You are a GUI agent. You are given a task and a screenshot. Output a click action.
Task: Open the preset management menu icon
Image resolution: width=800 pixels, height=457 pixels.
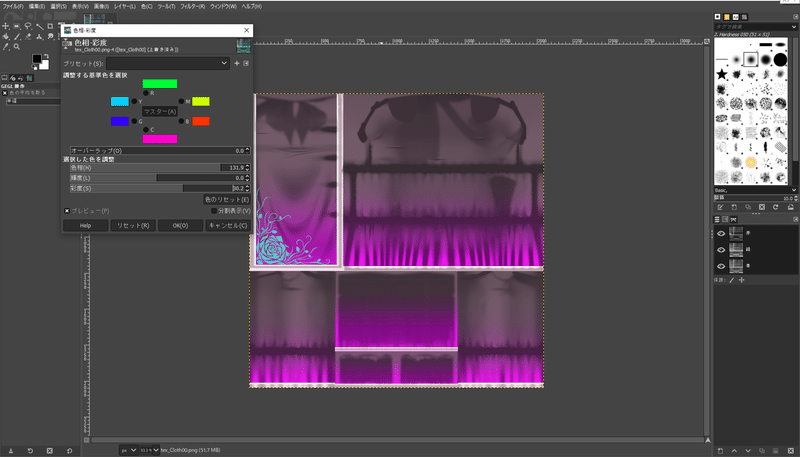point(246,63)
